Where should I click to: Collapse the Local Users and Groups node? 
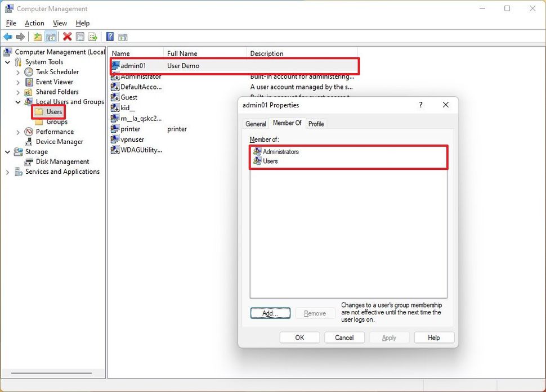point(17,102)
